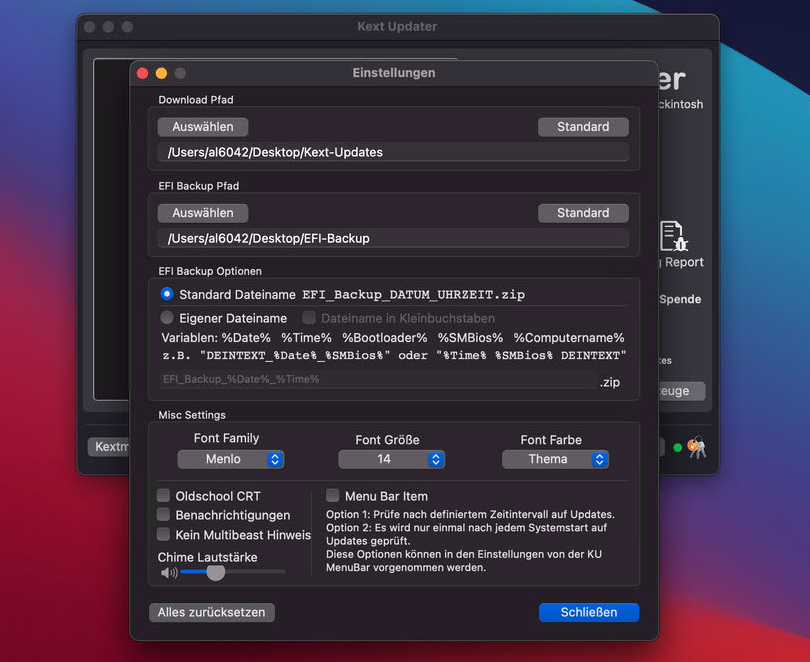This screenshot has height=662, width=810.
Task: Minimize Einstellungen window with yellow button
Action: 161,73
